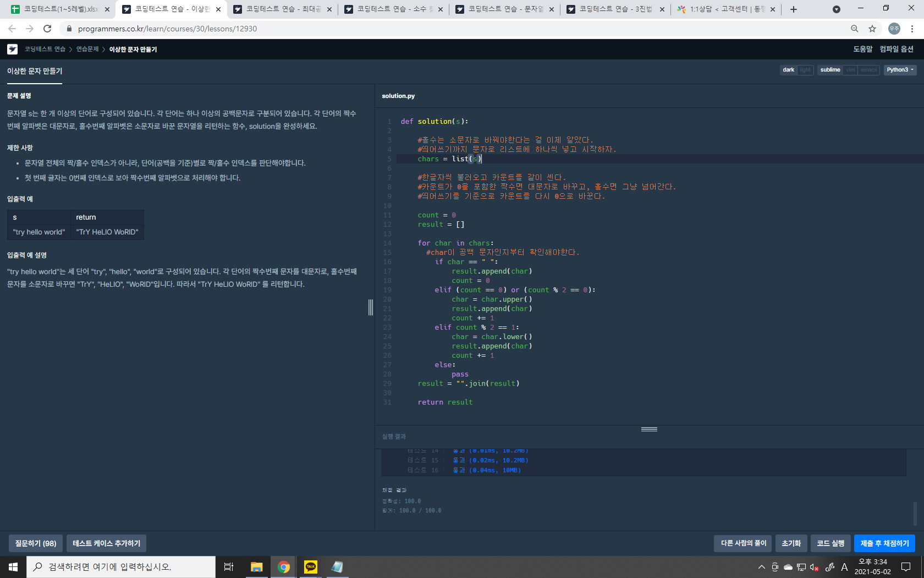Screen dimensions: 924x578
Task: Open 컴파일 옵션 in the header
Action: 897,49
